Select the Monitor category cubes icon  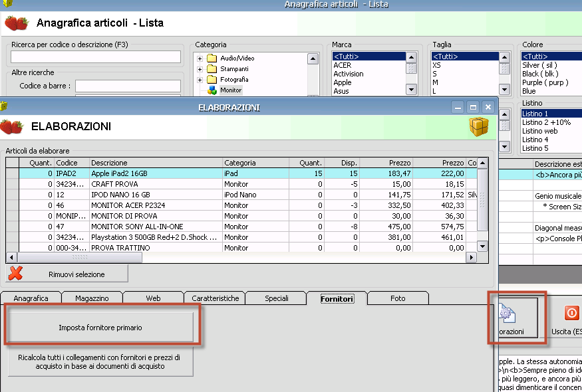pos(212,90)
